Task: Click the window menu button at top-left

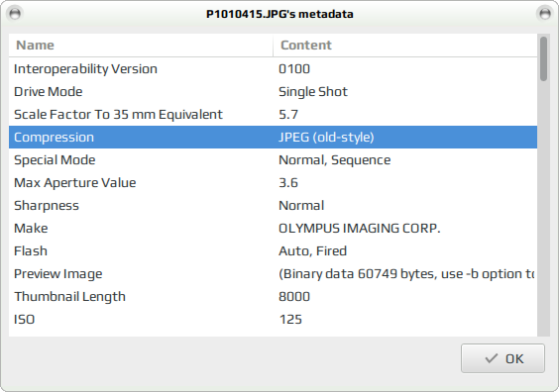Action: pyautogui.click(x=15, y=14)
